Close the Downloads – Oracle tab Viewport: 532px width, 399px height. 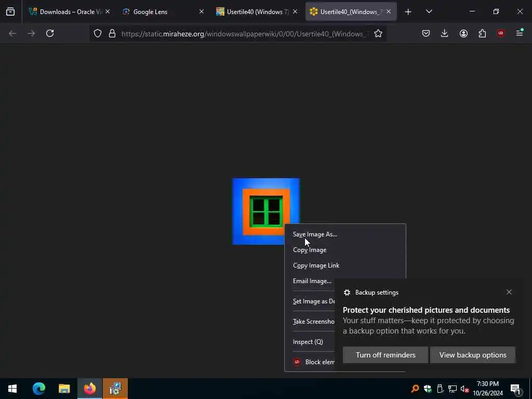[x=108, y=11]
